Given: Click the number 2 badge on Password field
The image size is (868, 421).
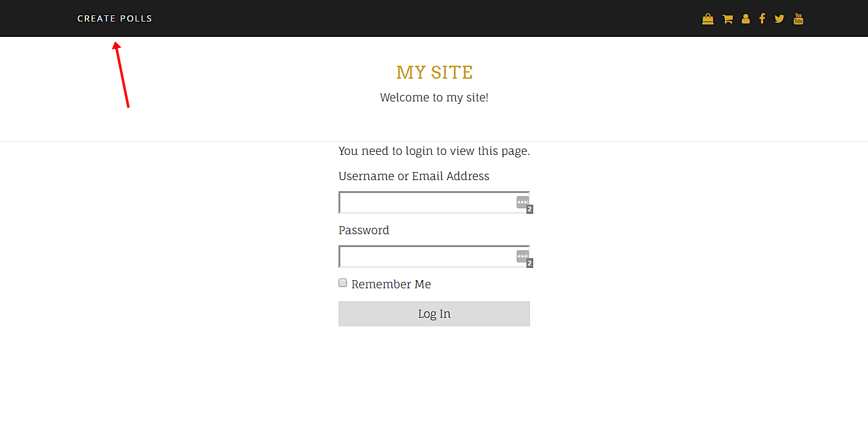Looking at the screenshot, I should tap(530, 264).
